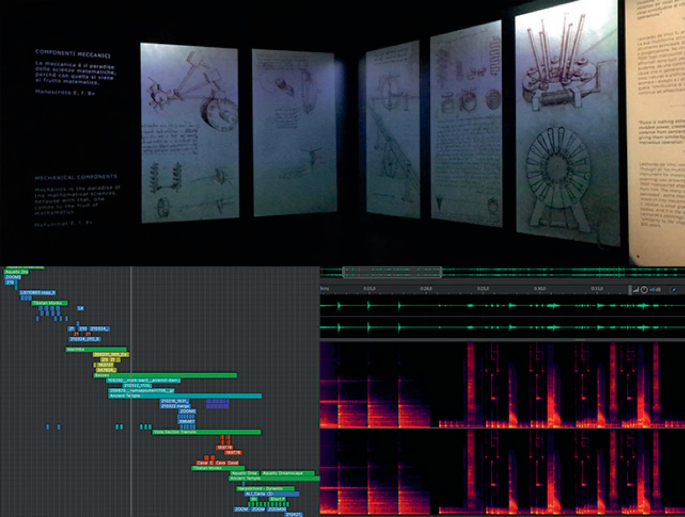Image resolution: width=685 pixels, height=517 pixels.
Task: Click the selected range in the overview navigator
Action: point(392,272)
